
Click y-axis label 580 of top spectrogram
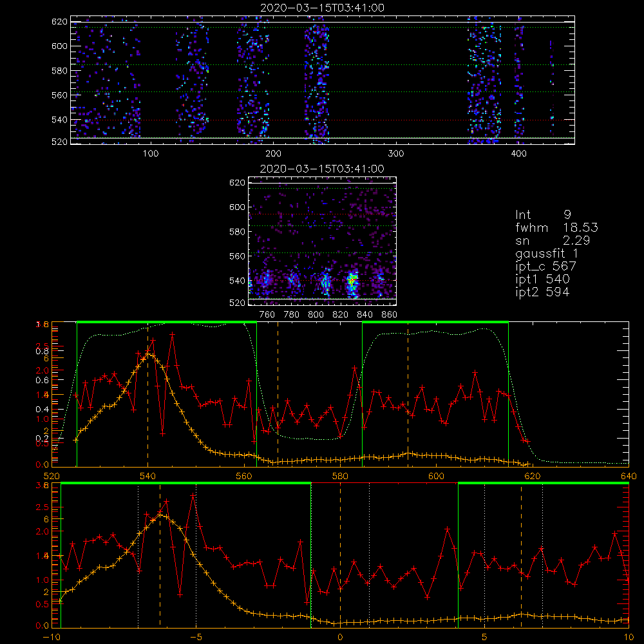point(59,71)
